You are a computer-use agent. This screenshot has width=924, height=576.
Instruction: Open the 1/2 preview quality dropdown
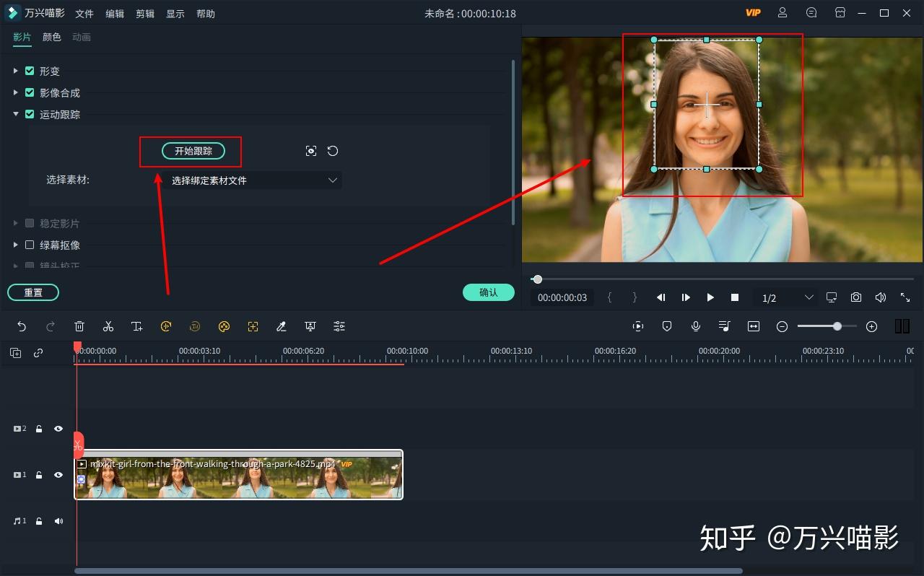tap(787, 297)
